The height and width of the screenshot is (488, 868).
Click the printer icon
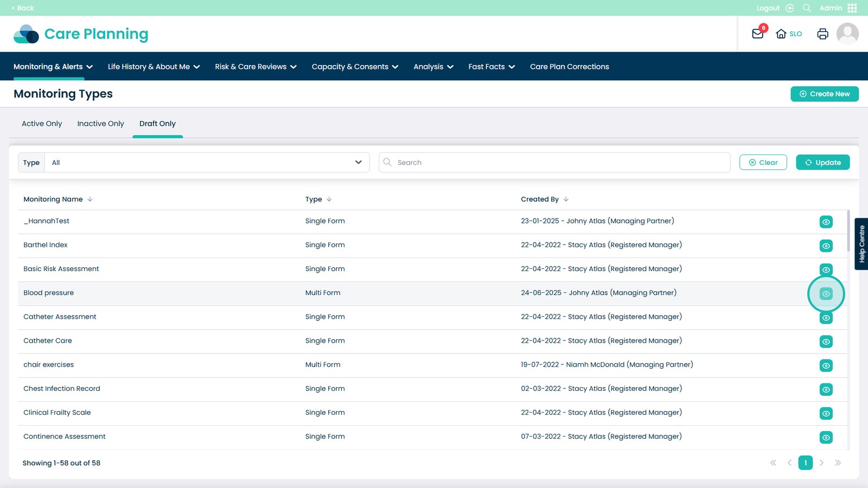click(822, 34)
